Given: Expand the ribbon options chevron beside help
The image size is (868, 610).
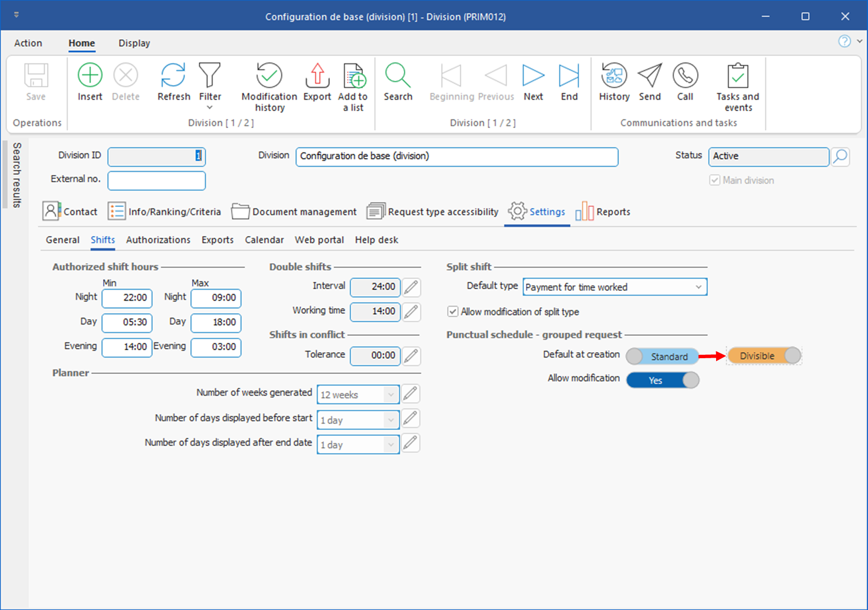Looking at the screenshot, I should point(859,41).
